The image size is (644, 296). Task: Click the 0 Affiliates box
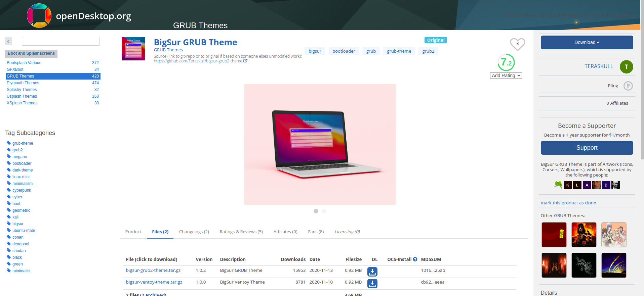587,103
